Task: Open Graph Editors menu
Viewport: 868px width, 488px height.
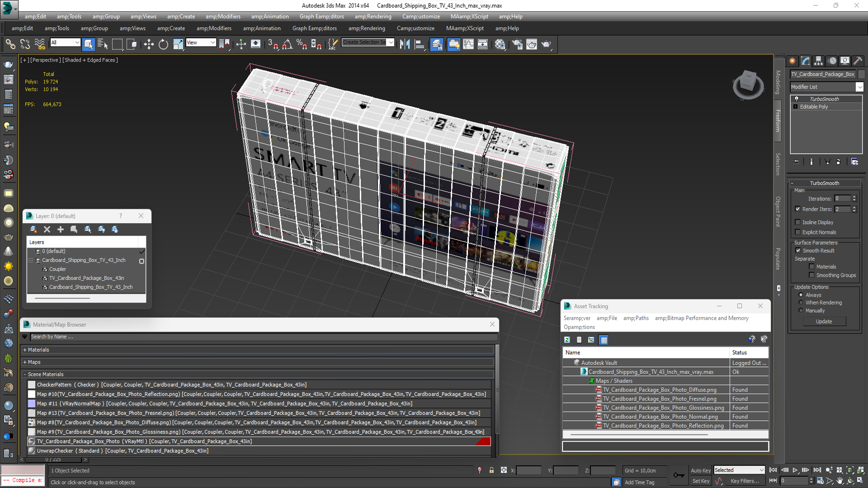Action: [321, 16]
